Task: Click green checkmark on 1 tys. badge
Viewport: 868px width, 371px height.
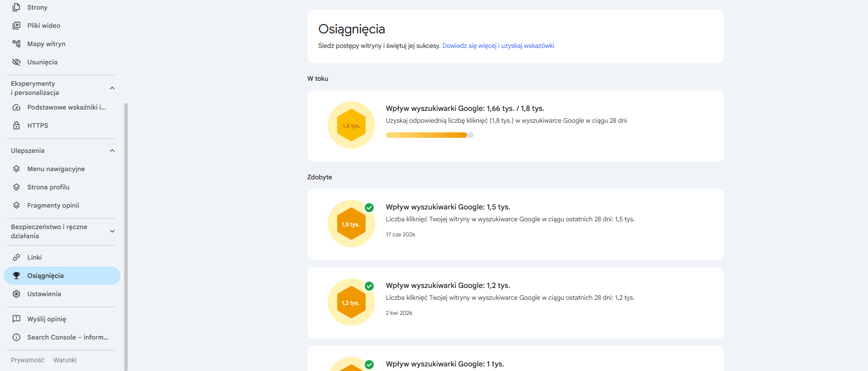Action: point(369,365)
